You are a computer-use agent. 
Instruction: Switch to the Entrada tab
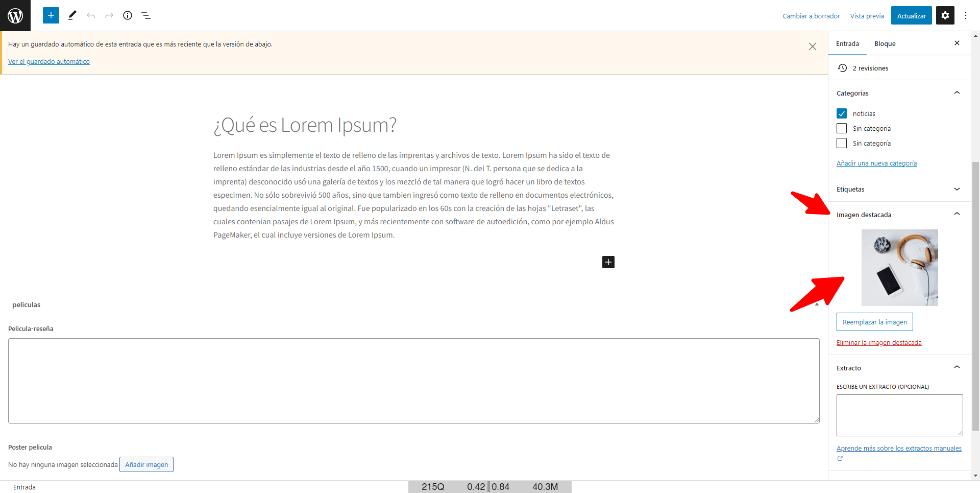click(x=847, y=44)
